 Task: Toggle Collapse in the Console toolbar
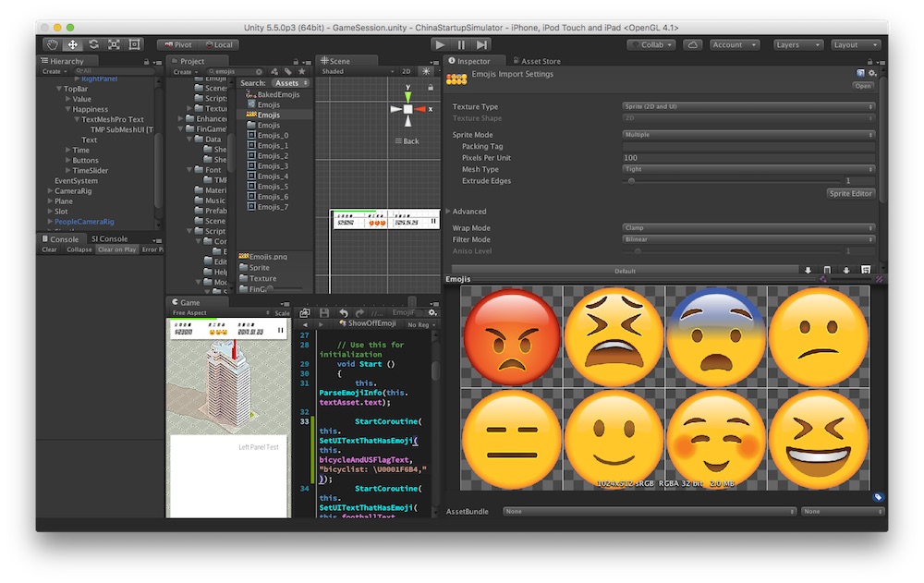point(79,249)
